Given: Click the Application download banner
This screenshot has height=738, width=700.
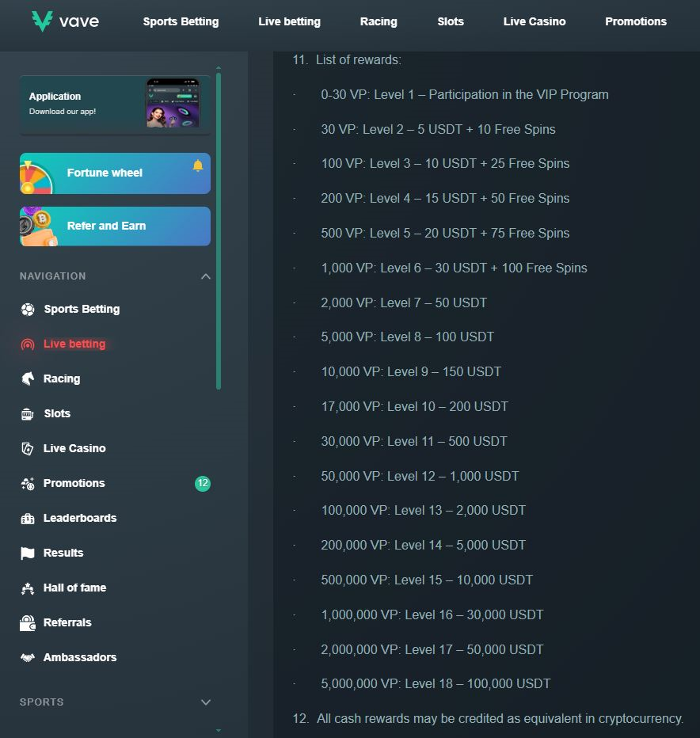Looking at the screenshot, I should (115, 104).
